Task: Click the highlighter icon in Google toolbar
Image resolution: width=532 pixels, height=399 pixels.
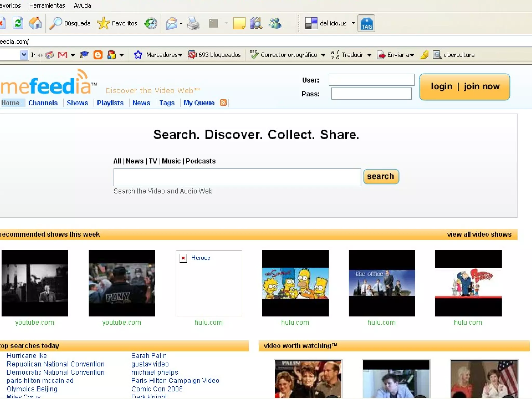Action: [424, 55]
